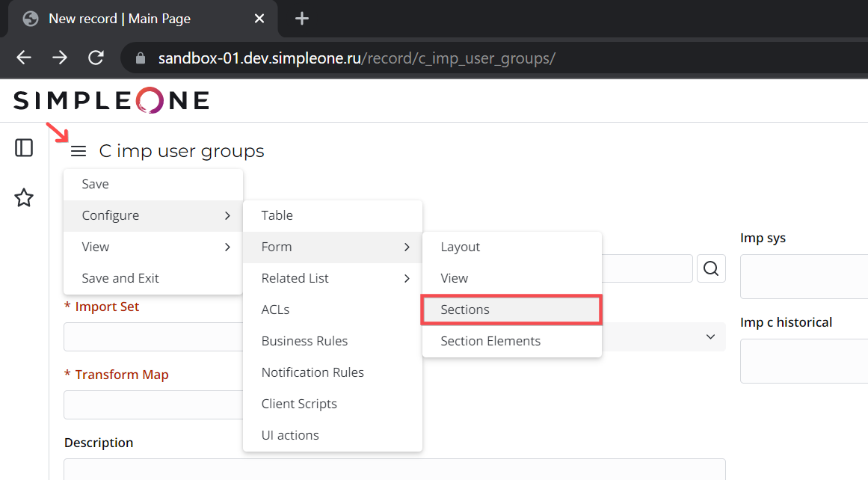Viewport: 868px width, 480px height.
Task: Expand the Configure submenu
Action: coord(153,215)
